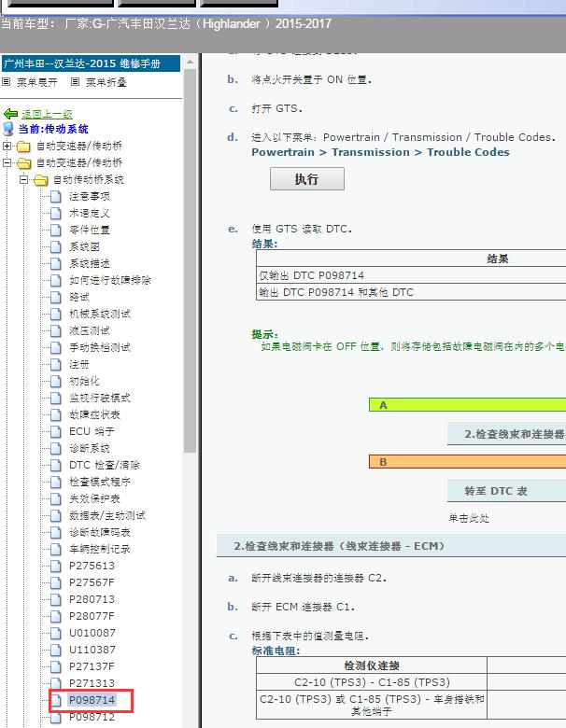
Task: Click the C2-10 (TPS3) - C1-85 (TPS3) cell
Action: 372,682
